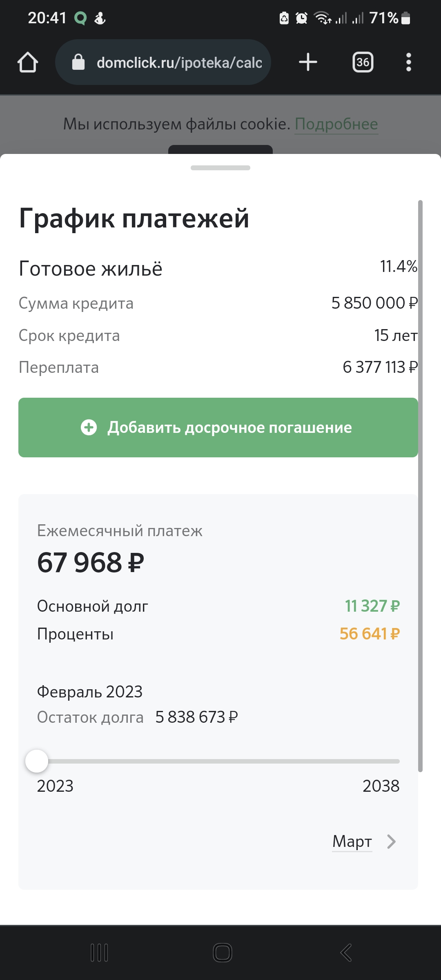
Task: Click the domclick.ru address bar
Action: point(163,62)
